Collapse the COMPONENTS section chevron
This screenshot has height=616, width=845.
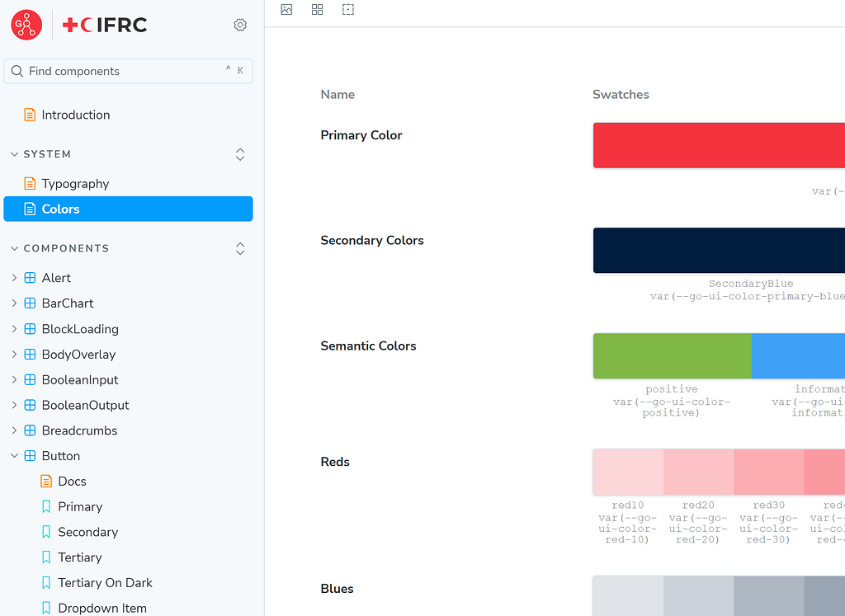tap(15, 248)
